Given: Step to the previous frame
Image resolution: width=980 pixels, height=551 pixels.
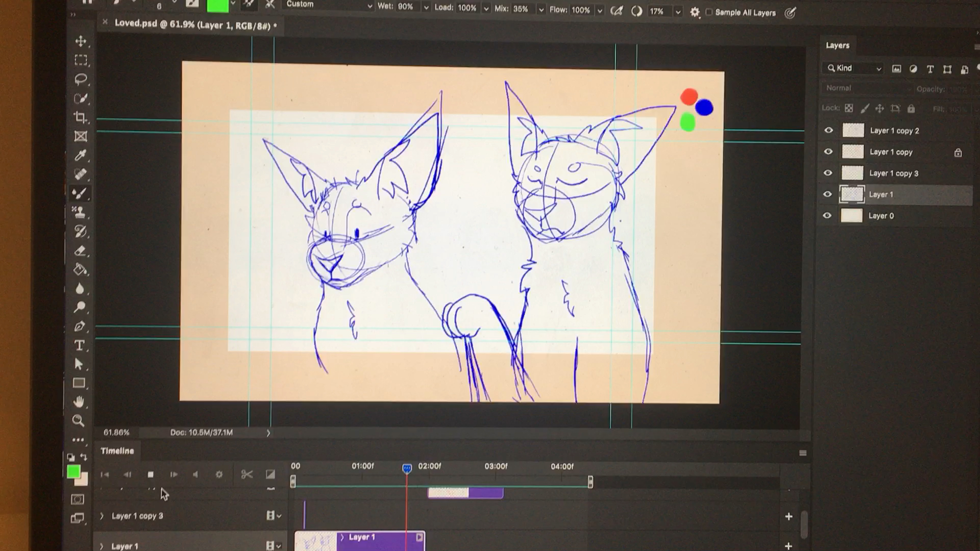Looking at the screenshot, I should click(127, 474).
